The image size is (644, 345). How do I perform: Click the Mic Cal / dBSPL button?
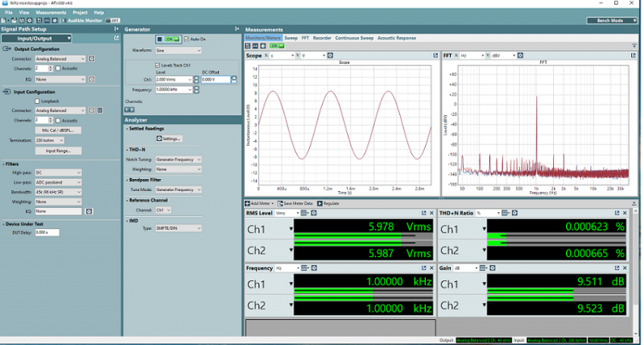(58, 131)
